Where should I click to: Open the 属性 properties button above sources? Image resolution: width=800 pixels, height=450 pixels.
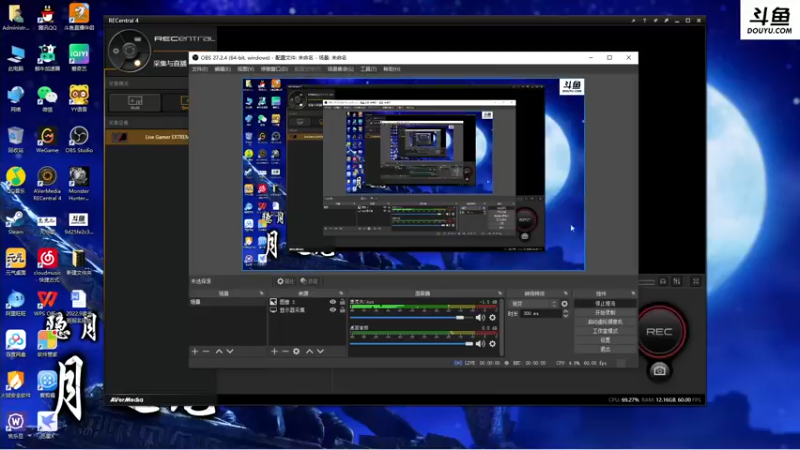(x=286, y=281)
